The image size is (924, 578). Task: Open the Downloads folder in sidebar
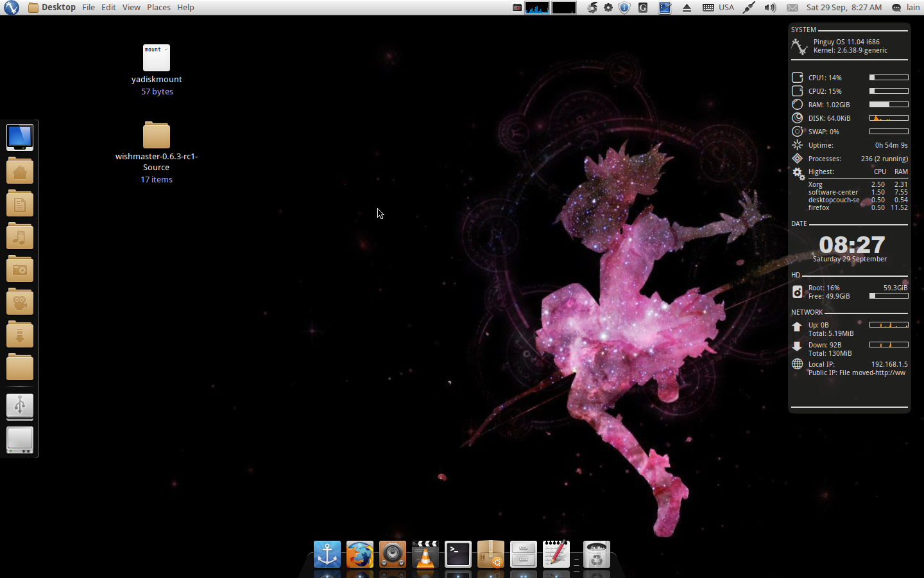20,335
